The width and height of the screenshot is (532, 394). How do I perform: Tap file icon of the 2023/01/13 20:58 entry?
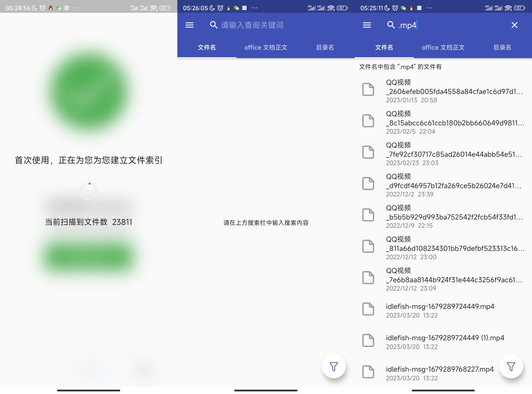coord(368,90)
